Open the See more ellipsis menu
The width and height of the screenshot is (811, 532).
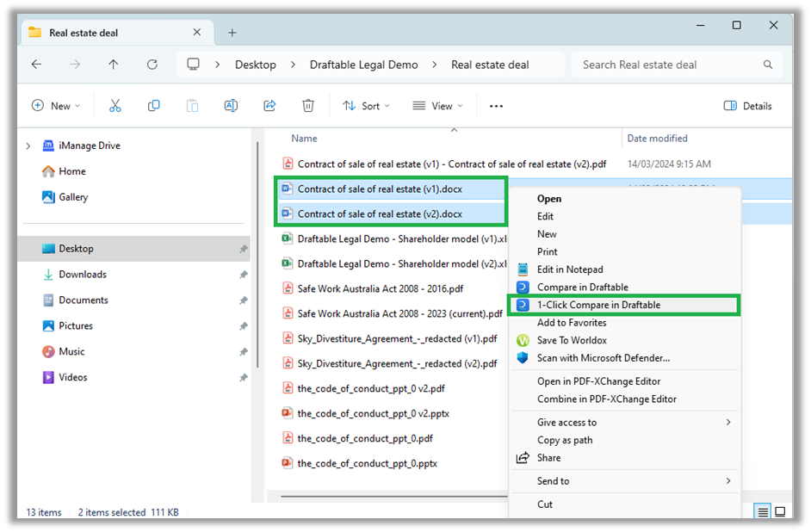496,105
